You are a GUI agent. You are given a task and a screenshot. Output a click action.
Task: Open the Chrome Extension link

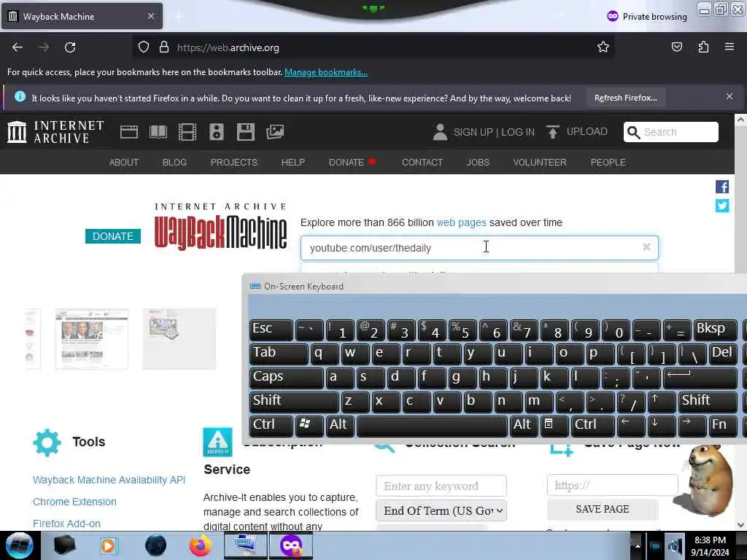[x=75, y=502]
